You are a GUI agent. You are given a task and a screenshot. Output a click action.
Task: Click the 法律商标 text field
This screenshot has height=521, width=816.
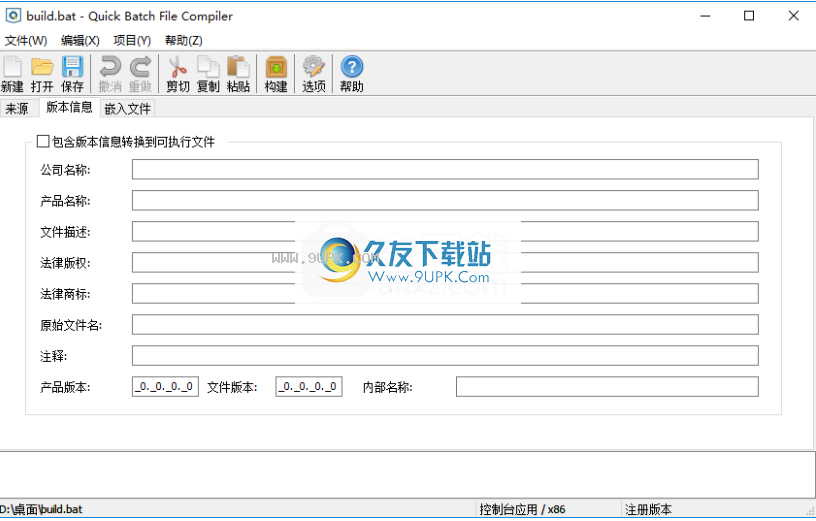pyautogui.click(x=445, y=294)
